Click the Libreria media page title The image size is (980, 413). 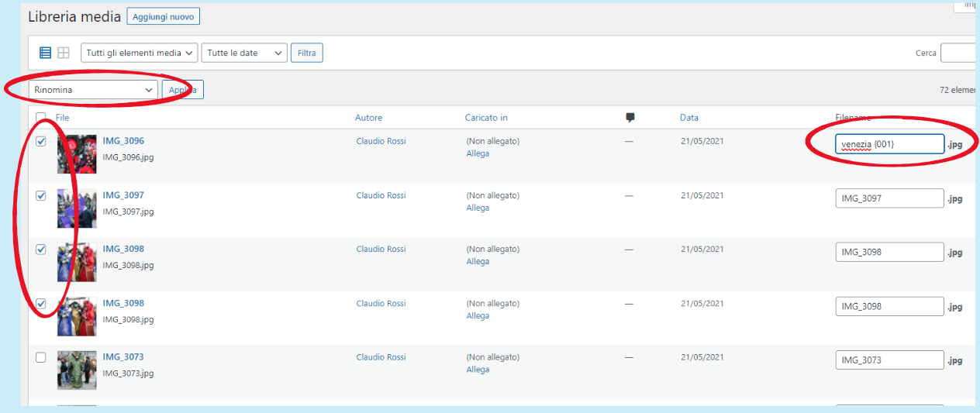pyautogui.click(x=74, y=16)
